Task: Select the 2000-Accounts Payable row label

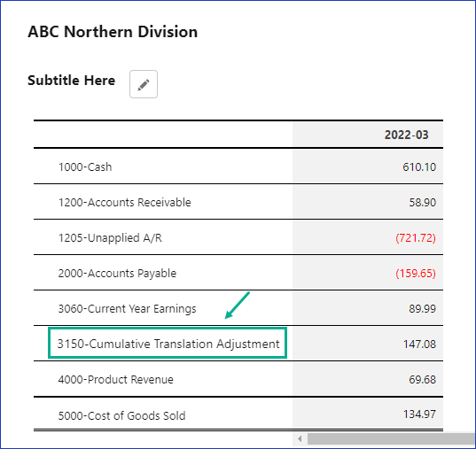Action: tap(117, 274)
